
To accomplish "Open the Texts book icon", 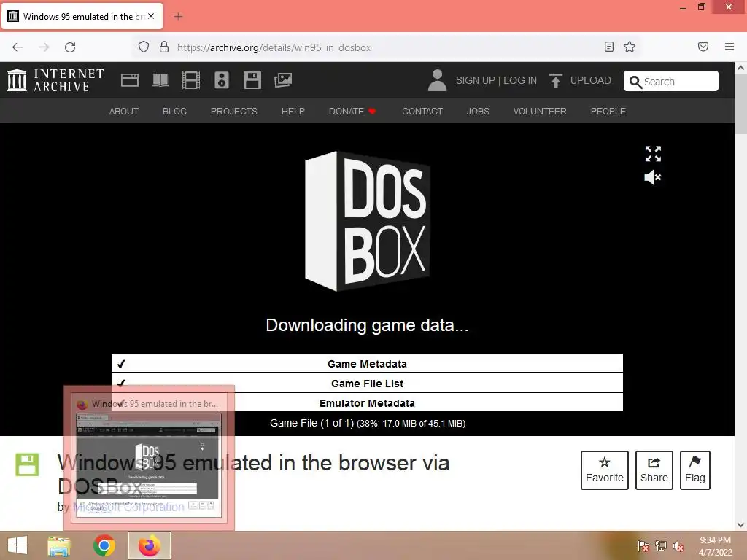I will pos(160,80).
